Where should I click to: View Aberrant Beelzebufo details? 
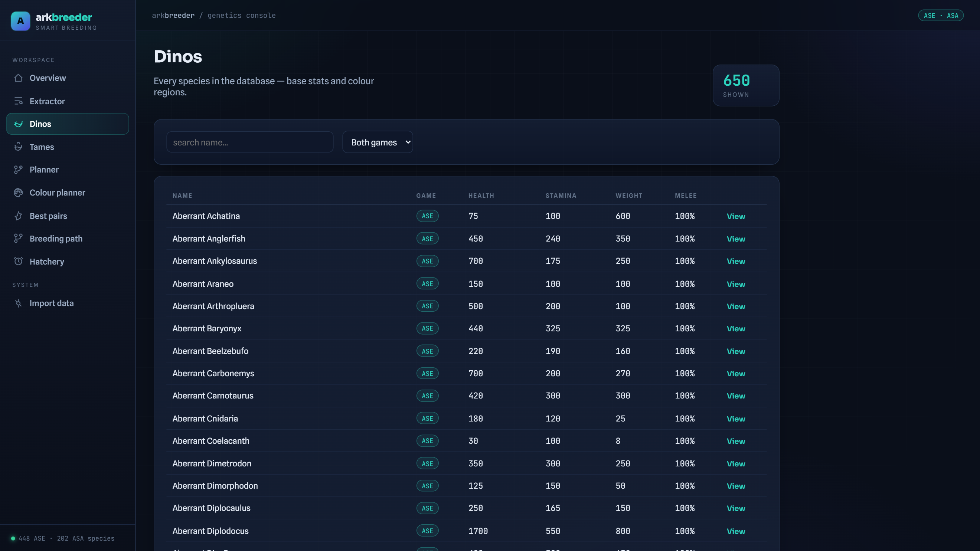735,351
